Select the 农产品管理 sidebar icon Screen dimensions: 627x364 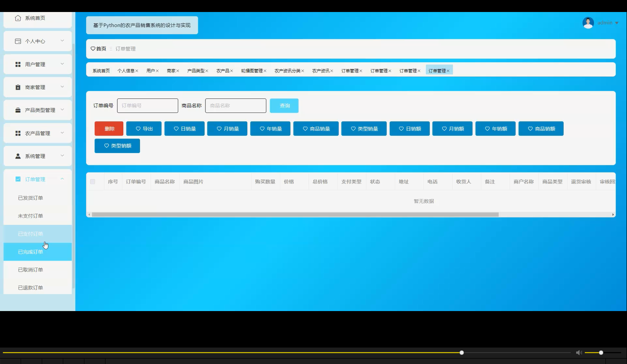coord(18,133)
